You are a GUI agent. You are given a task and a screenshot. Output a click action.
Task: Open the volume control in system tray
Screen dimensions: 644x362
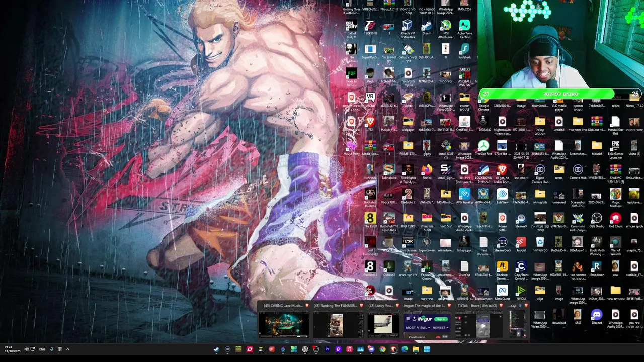pos(26,349)
